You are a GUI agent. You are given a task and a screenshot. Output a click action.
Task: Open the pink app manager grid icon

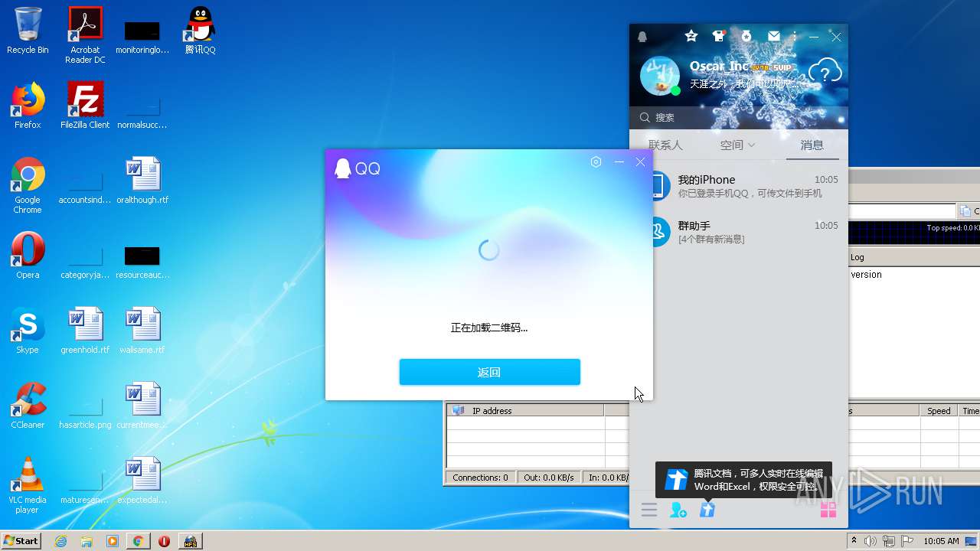tap(828, 510)
